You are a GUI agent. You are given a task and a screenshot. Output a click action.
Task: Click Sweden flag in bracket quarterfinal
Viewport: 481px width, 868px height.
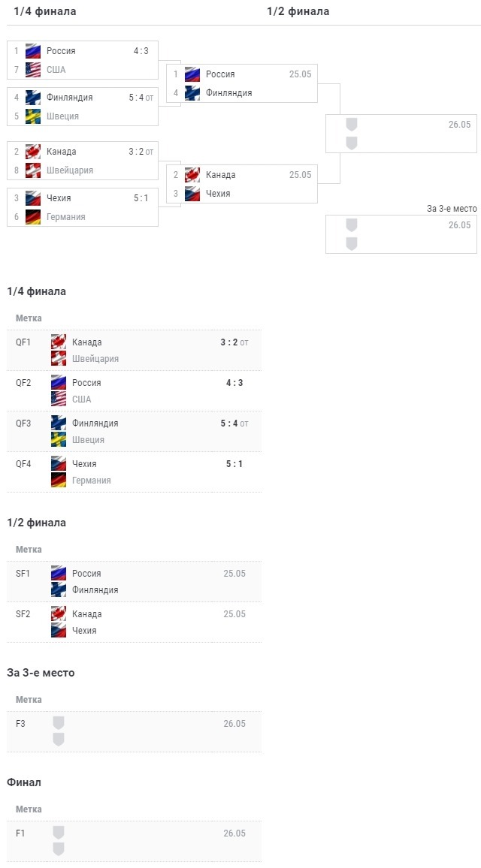click(x=33, y=116)
